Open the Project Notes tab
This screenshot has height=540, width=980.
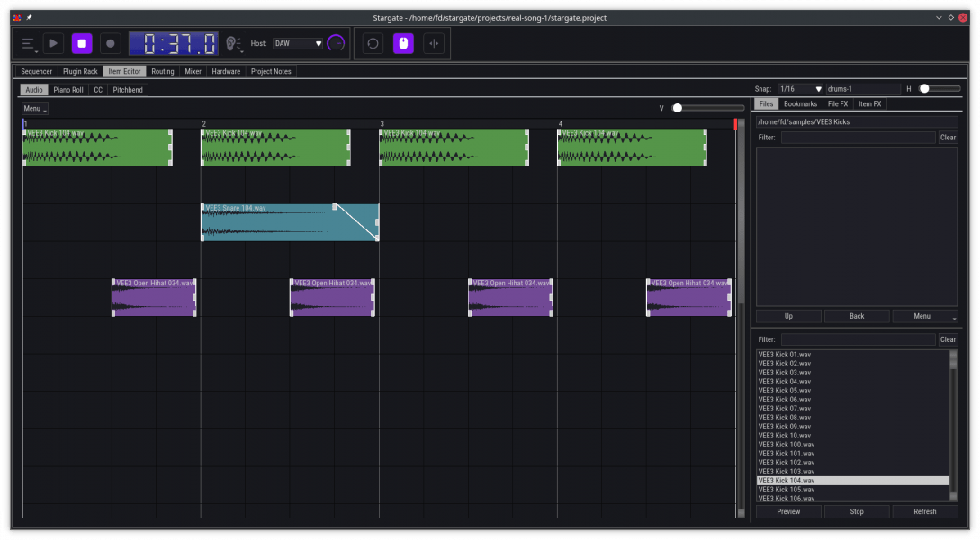271,71
